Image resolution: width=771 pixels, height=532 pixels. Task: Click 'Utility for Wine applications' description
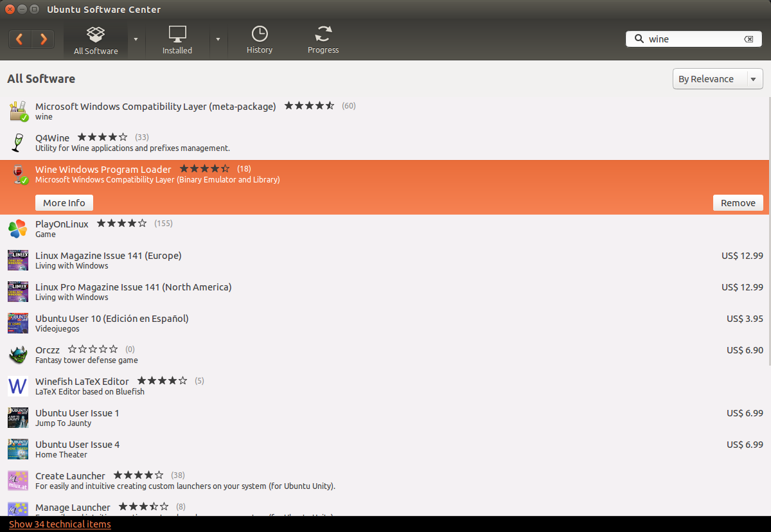(132, 148)
